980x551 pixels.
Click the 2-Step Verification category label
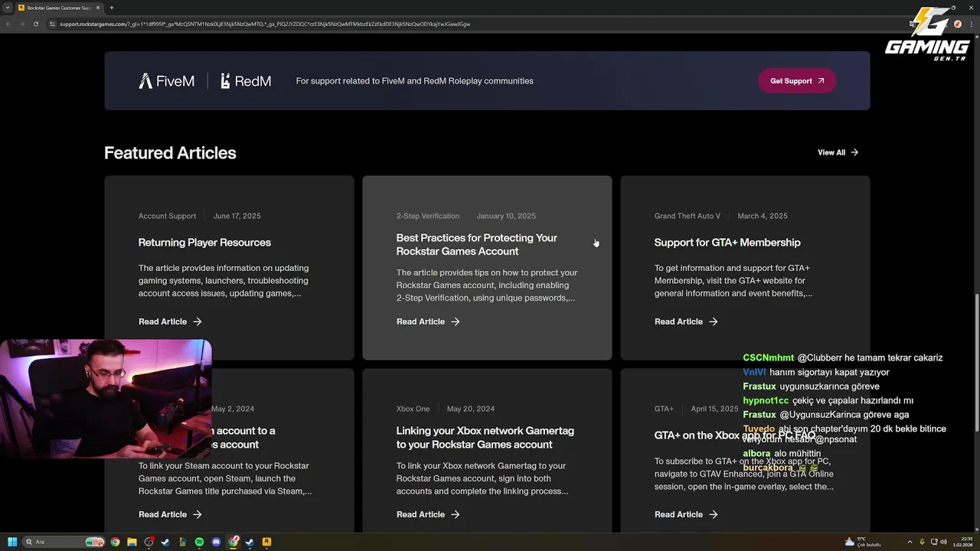428,216
